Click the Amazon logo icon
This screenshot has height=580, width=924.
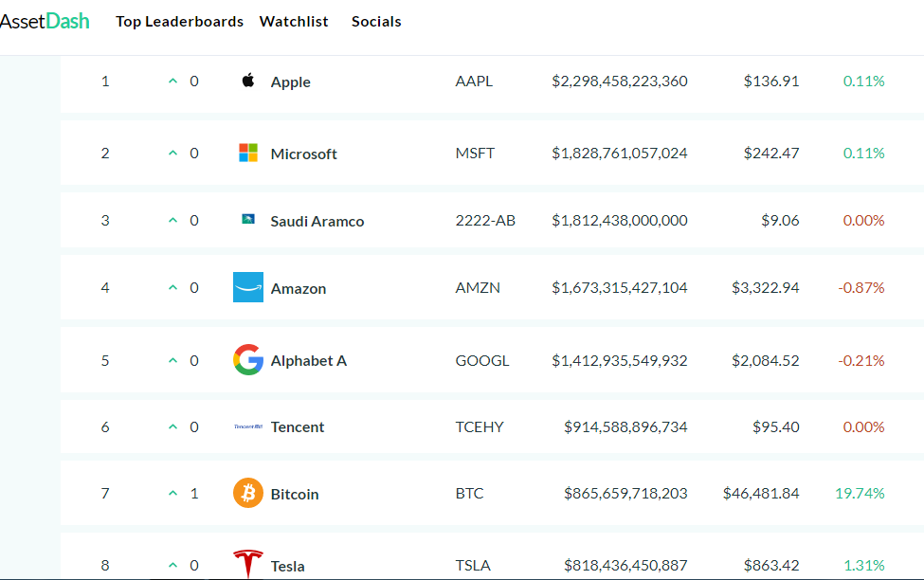click(x=248, y=287)
